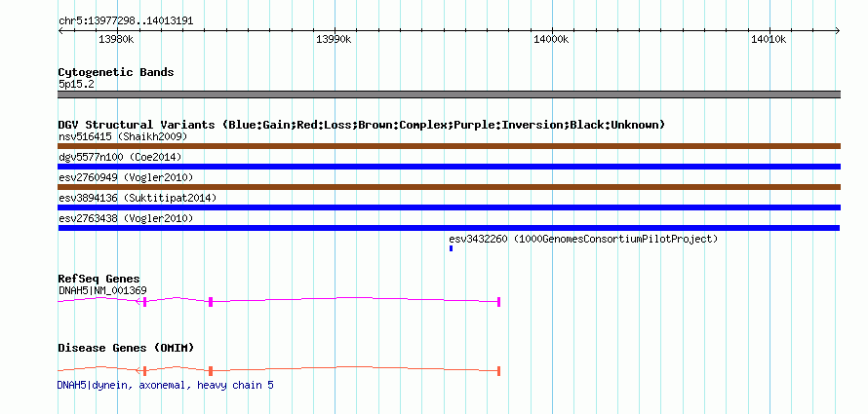Screen dimensions: 868x414
Task: Click the blue esv2763438 gain variant bar
Action: point(449,228)
